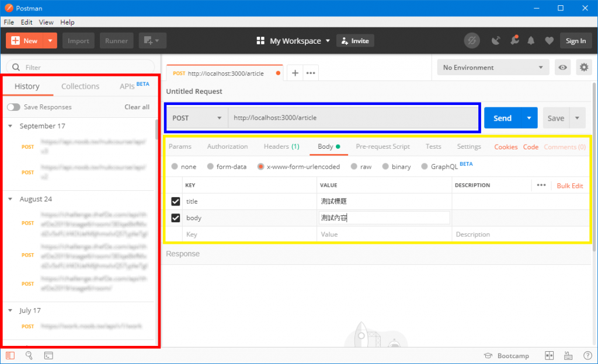Click the Bulk Edit link
Screen dimensions: 598x364
click(x=570, y=186)
